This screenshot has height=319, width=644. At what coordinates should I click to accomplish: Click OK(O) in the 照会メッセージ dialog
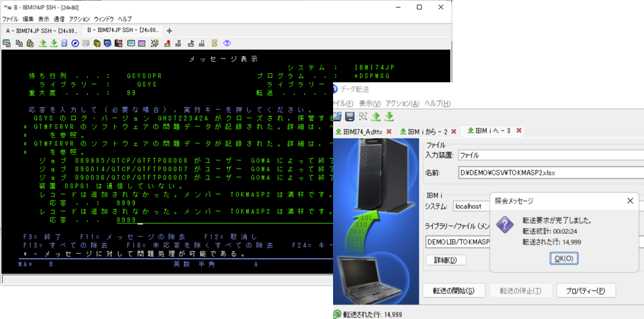(564, 259)
